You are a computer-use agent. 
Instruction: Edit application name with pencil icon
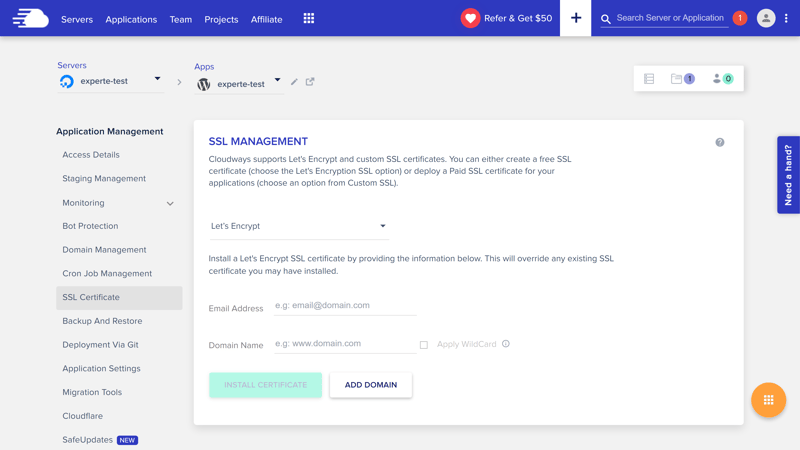(294, 82)
